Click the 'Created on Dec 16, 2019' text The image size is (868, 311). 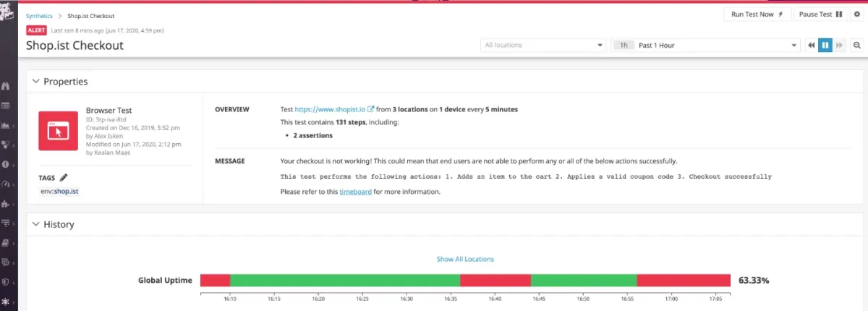click(133, 127)
